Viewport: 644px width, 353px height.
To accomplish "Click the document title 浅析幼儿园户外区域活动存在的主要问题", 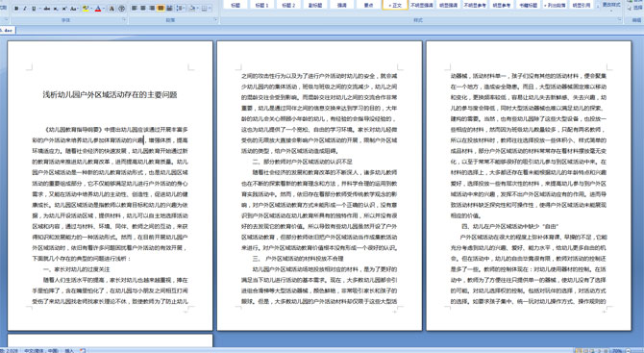I will (111, 95).
